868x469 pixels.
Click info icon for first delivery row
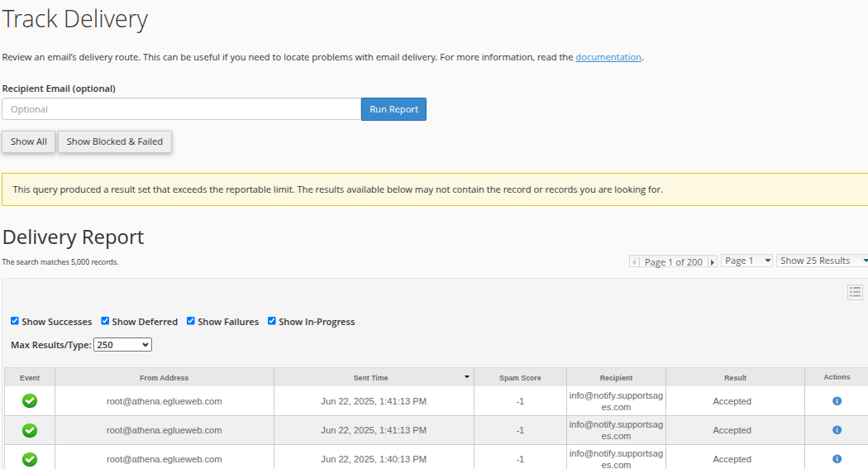click(x=837, y=401)
